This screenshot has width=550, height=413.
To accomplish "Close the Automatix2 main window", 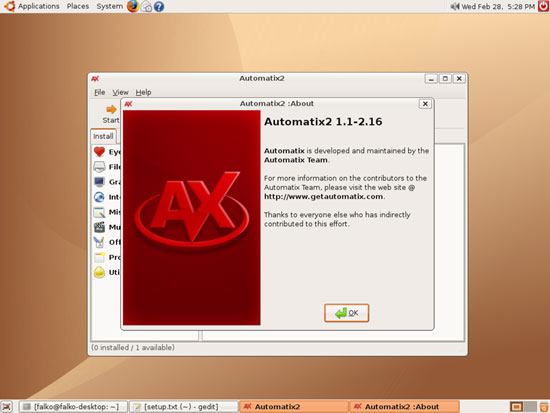I will point(459,79).
